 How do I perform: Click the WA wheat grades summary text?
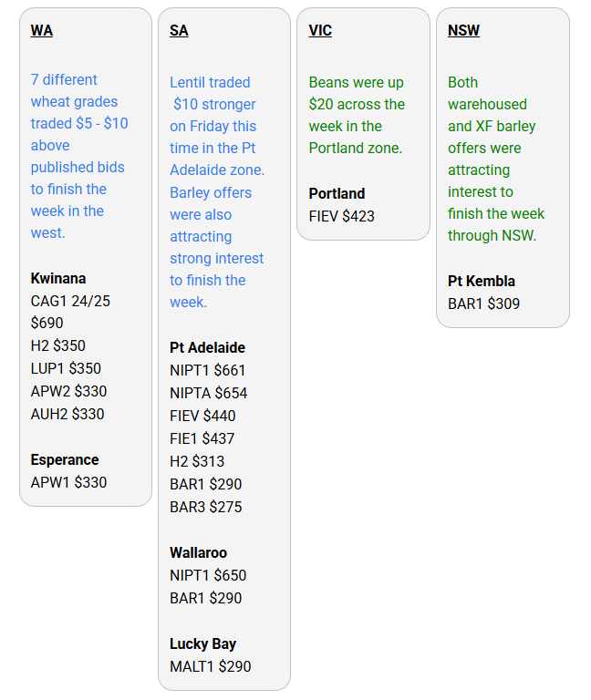coord(78,156)
